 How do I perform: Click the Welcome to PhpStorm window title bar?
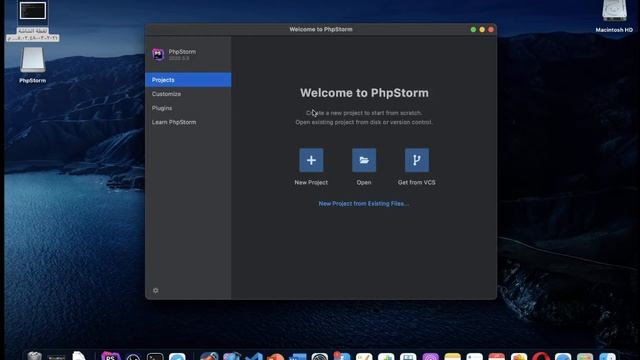pyautogui.click(x=321, y=29)
